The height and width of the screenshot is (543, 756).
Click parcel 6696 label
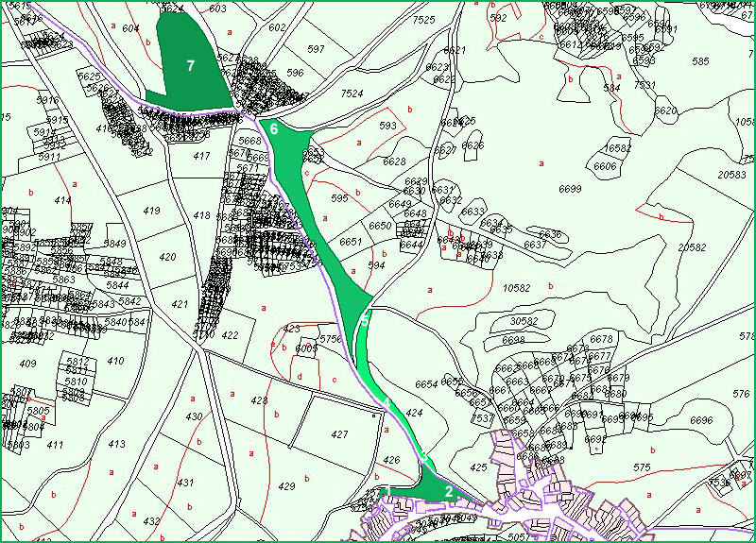(701, 420)
